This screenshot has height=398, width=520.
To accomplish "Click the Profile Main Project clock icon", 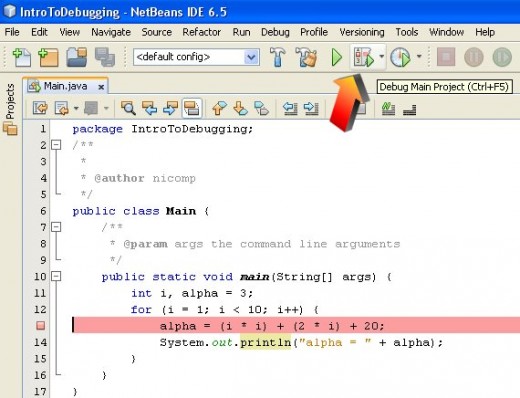I will [400, 57].
